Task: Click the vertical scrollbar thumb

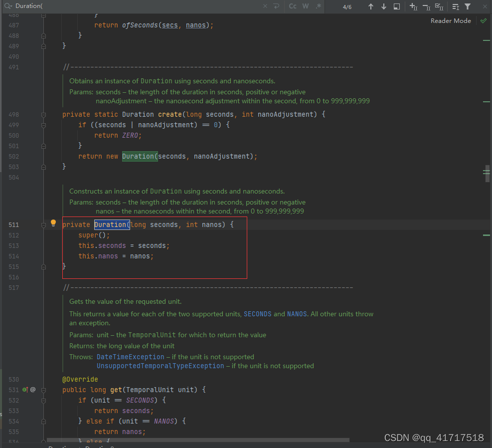Action: (x=488, y=174)
